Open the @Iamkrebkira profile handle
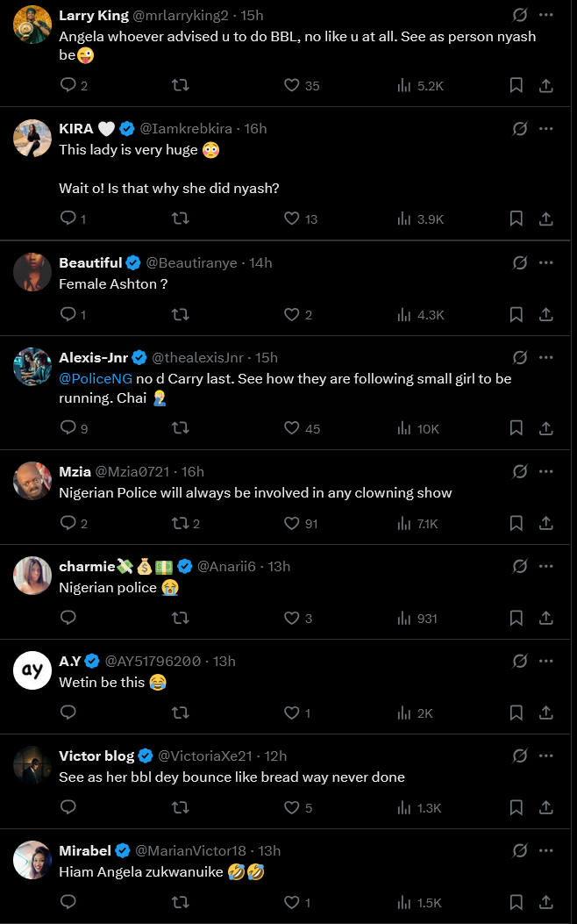 click(x=186, y=129)
